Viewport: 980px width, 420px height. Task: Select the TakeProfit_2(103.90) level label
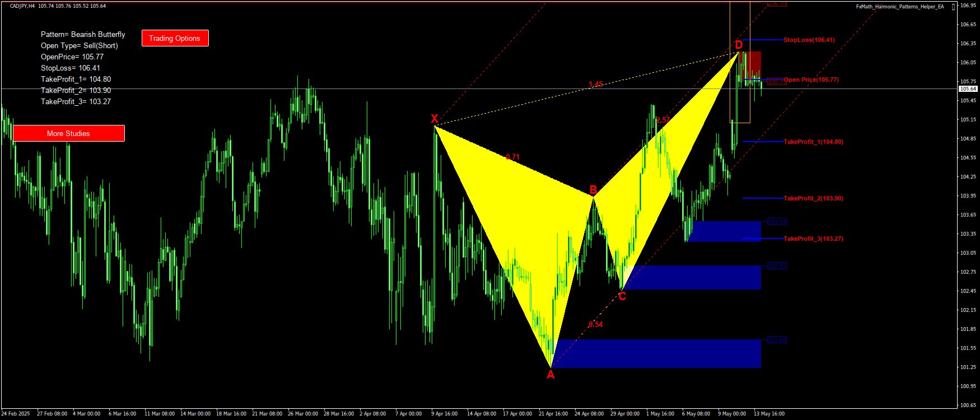pyautogui.click(x=813, y=198)
